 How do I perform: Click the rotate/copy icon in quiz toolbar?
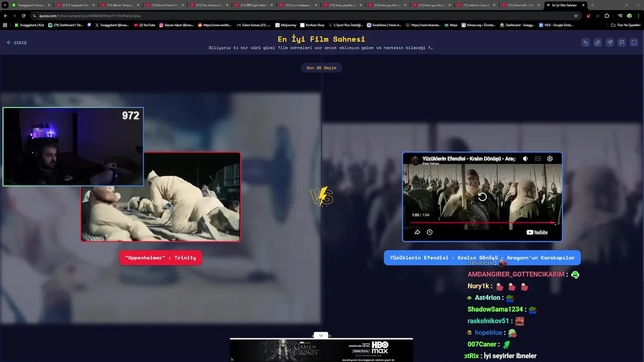coord(598,43)
